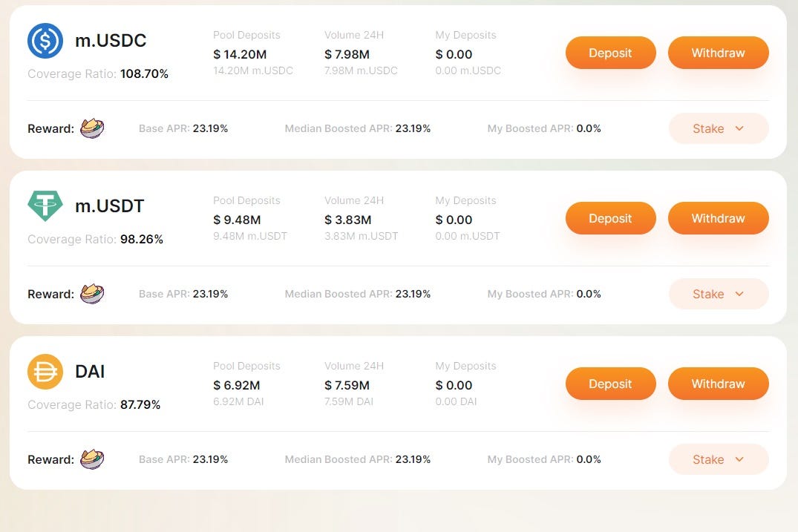Click the DAI coin icon
The width and height of the screenshot is (798, 532).
coord(45,372)
